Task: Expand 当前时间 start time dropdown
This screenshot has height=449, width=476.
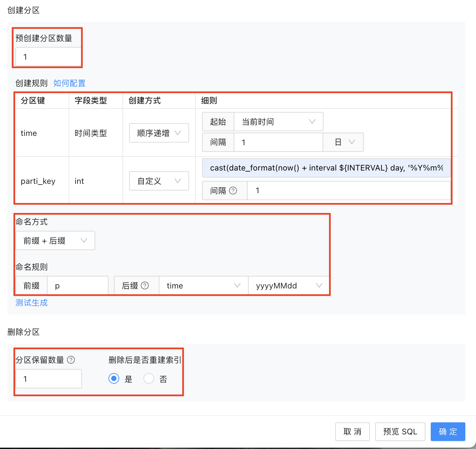Action: pyautogui.click(x=278, y=122)
